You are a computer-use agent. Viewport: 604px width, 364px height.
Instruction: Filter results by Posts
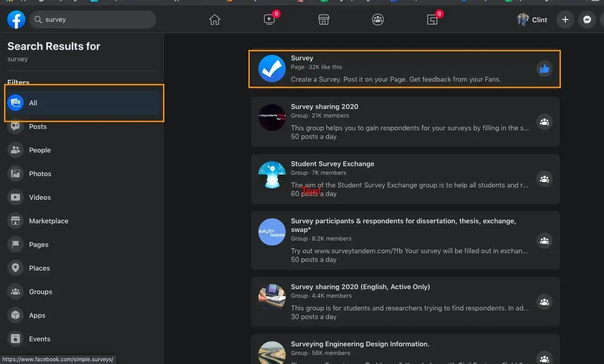click(38, 127)
